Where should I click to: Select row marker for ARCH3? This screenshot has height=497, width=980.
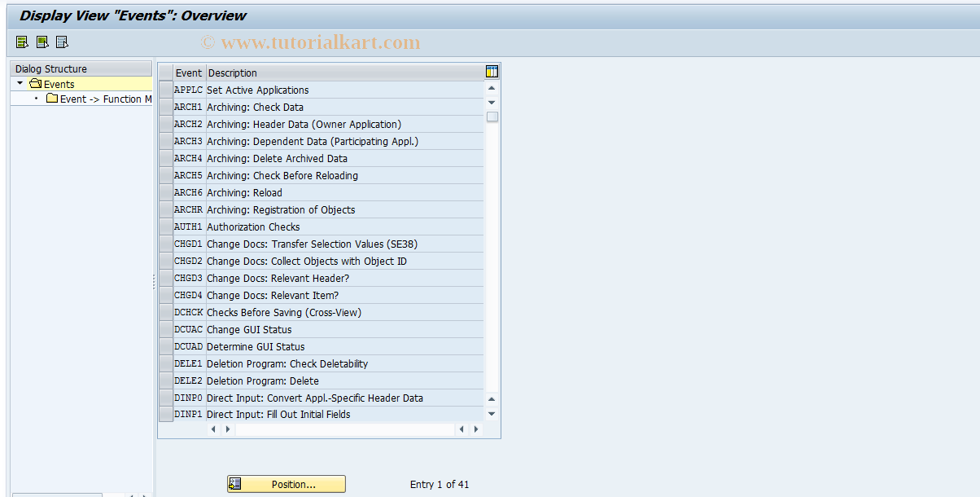pos(166,141)
